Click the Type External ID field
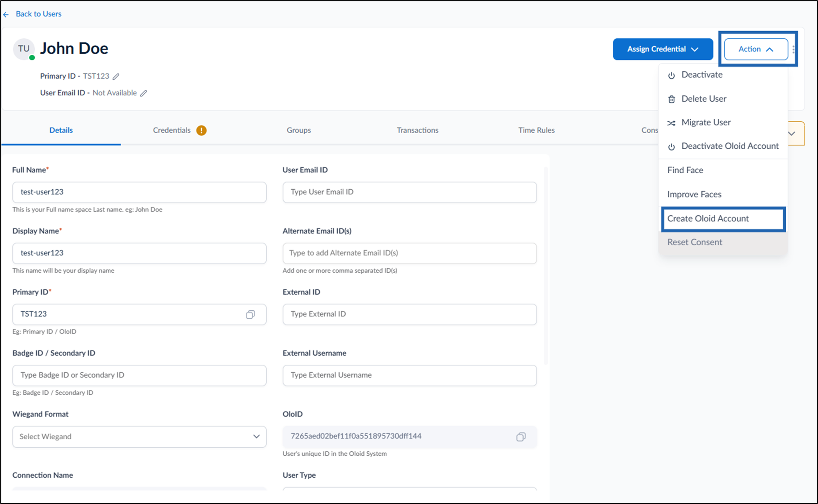Image resolution: width=818 pixels, height=504 pixels. 410,314
